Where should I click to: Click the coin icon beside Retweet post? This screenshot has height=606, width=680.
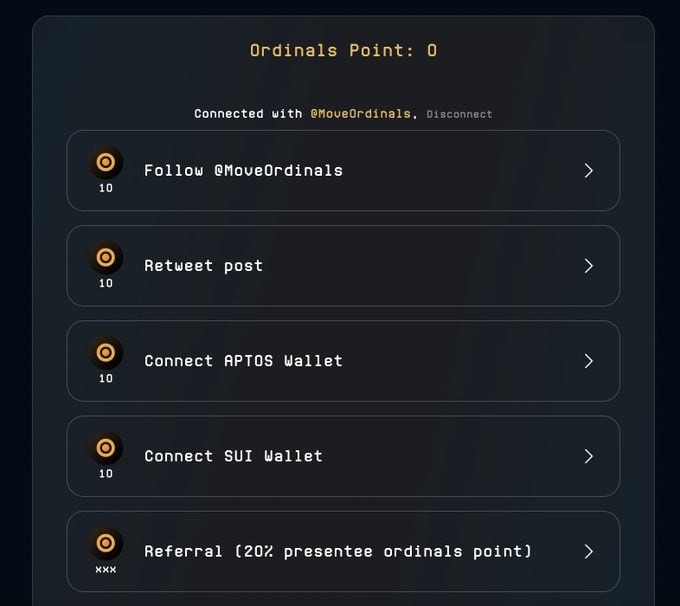tap(106, 257)
